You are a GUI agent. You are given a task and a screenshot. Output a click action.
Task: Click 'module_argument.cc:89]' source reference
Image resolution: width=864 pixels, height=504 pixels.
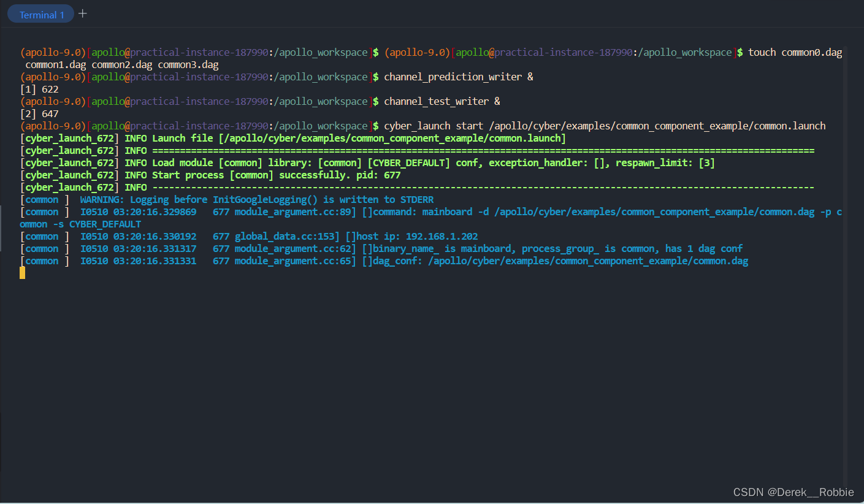pos(295,212)
